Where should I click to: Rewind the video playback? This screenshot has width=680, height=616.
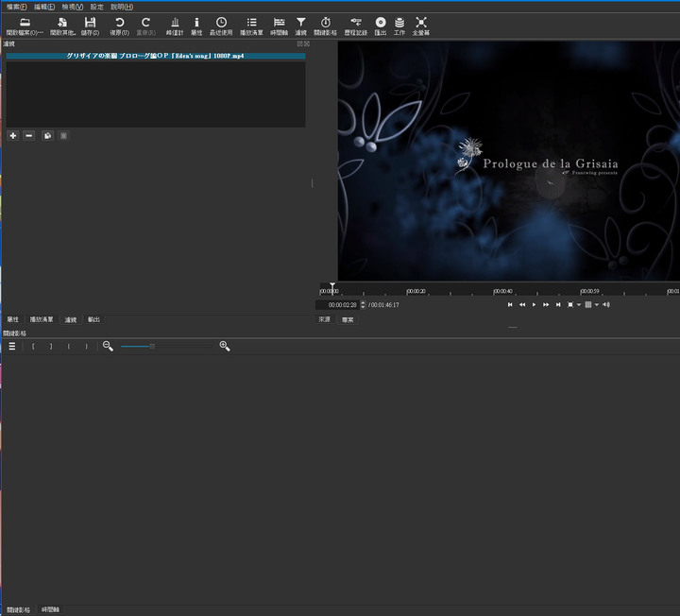pyautogui.click(x=522, y=305)
